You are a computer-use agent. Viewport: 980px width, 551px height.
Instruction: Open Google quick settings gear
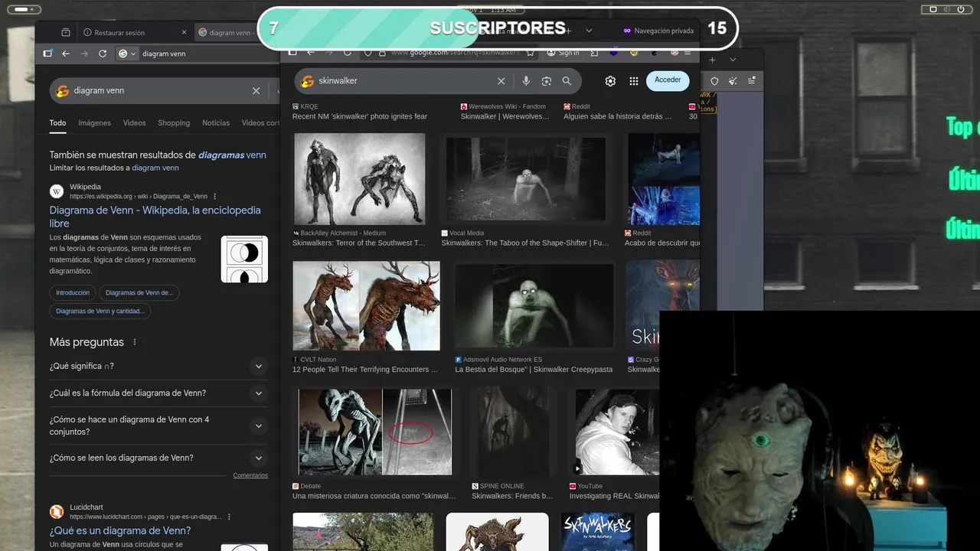pyautogui.click(x=610, y=81)
